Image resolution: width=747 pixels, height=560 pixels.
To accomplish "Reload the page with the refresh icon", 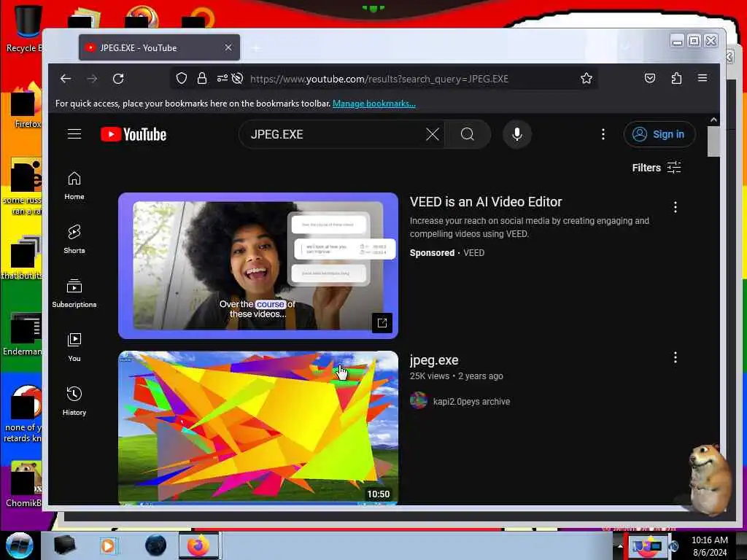I will point(118,79).
